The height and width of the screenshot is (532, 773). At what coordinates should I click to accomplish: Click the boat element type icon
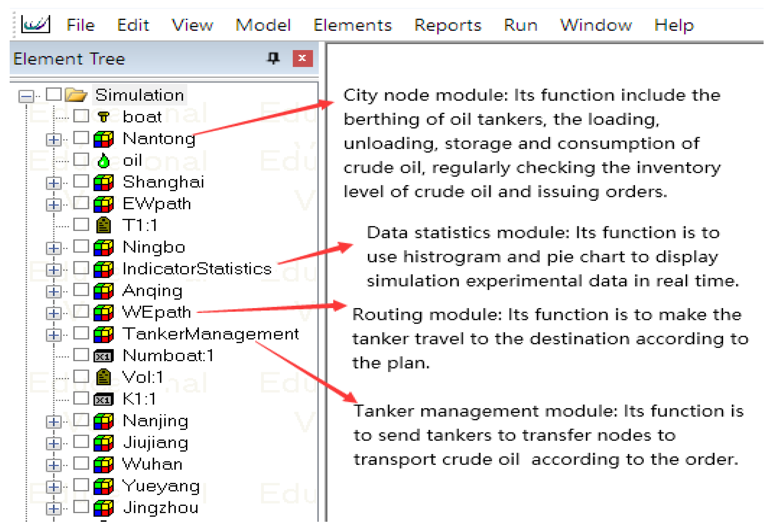(103, 117)
